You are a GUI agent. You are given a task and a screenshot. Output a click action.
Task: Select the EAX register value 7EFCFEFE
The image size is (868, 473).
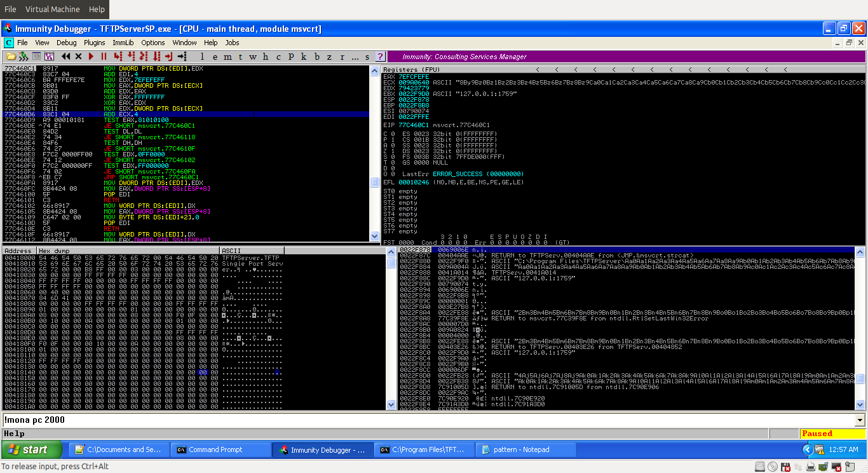414,76
